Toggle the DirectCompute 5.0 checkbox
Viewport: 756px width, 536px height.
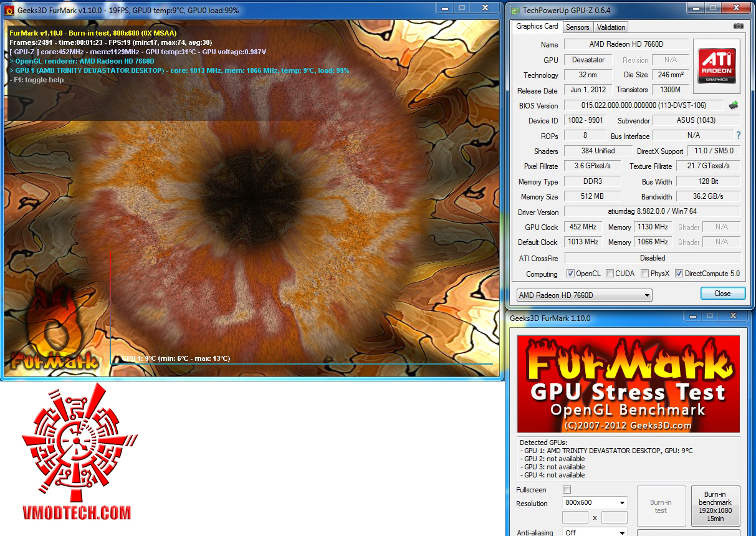(679, 274)
